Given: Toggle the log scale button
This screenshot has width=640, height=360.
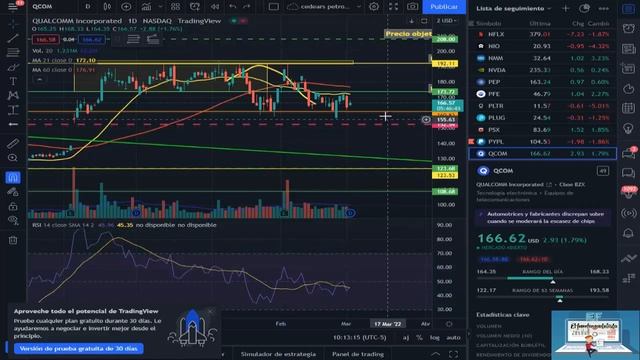Looking at the screenshot, I should tap(434, 337).
